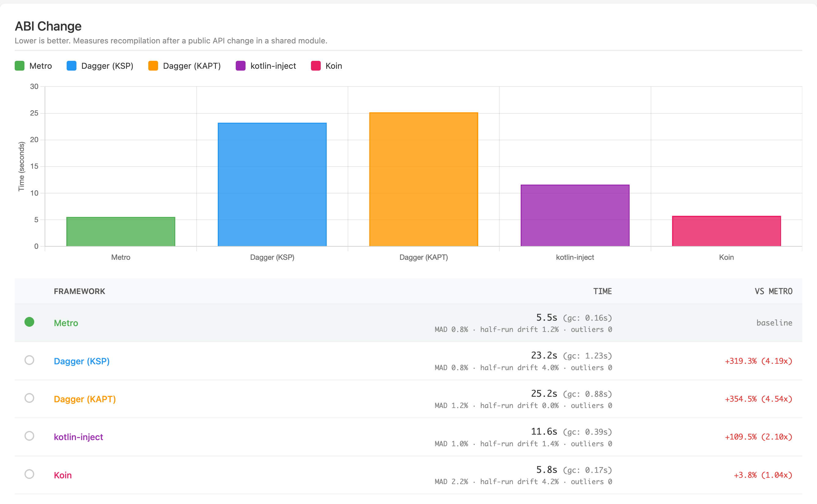Click the y-axis 30 tick label
The height and width of the screenshot is (504, 817).
point(34,87)
